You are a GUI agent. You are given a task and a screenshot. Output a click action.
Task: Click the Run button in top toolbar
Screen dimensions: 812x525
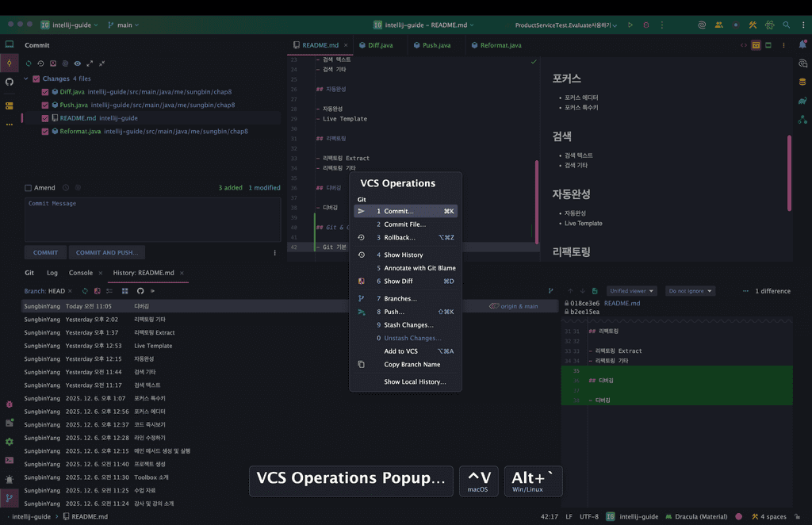(630, 25)
